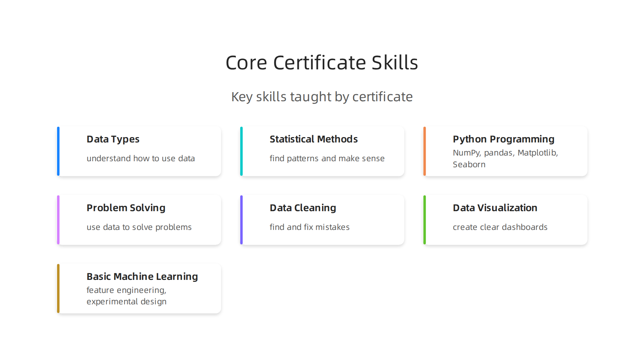Select 'understand how to use data' text
Screen dimensions: 644x362
pos(141,158)
